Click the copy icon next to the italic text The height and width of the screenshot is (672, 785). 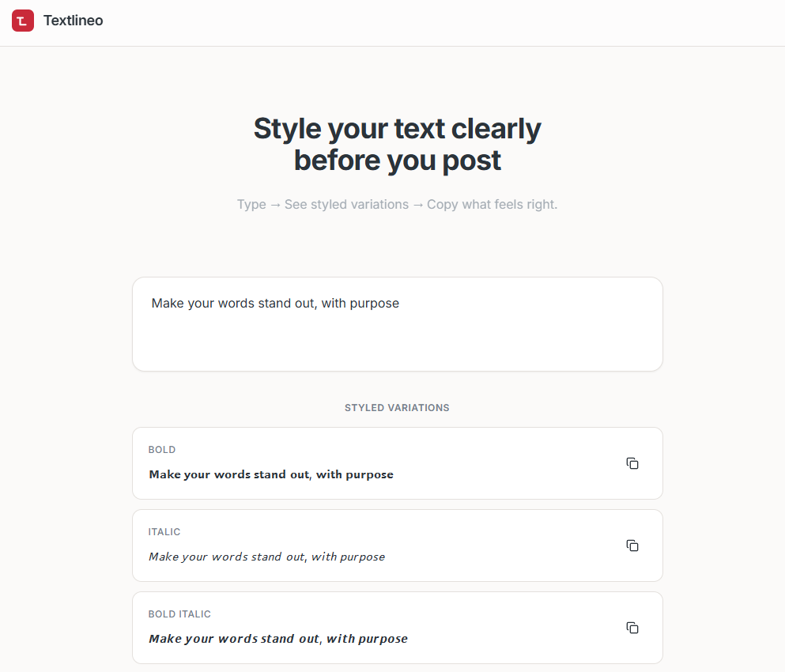point(632,546)
